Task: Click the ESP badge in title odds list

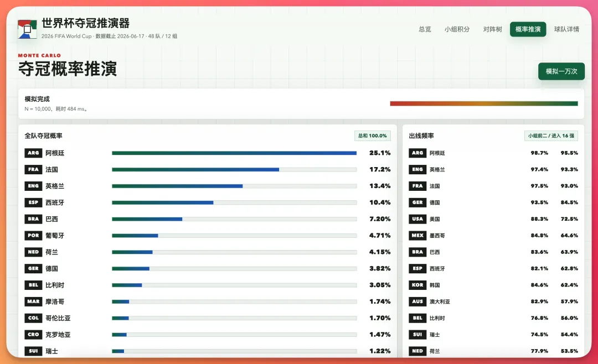Action: click(33, 202)
